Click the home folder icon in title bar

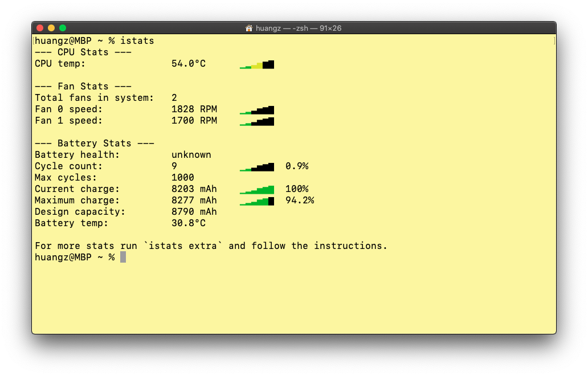pos(248,28)
